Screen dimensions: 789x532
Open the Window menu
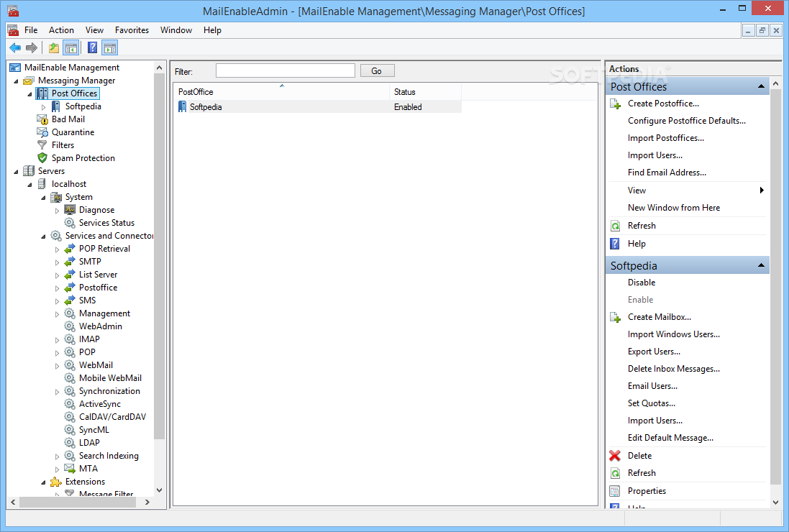[176, 30]
